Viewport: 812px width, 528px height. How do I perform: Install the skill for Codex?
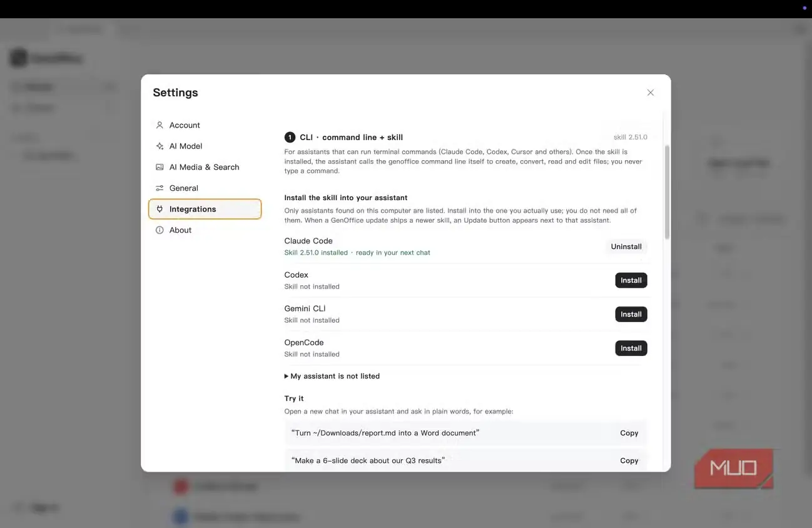631,280
